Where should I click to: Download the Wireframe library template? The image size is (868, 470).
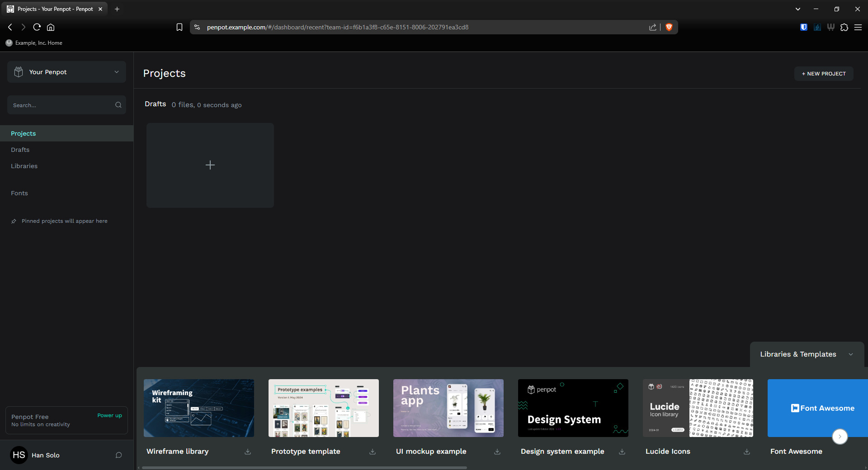(x=248, y=451)
